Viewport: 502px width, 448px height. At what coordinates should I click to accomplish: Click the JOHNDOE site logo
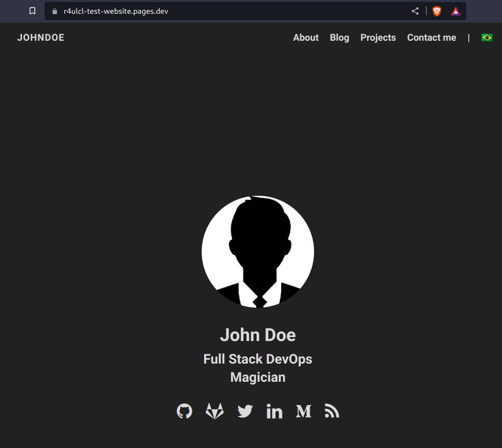pos(41,37)
